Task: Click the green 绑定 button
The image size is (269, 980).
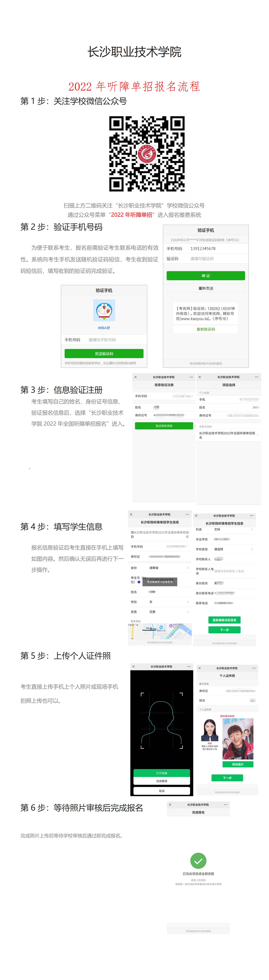Action: click(x=206, y=276)
